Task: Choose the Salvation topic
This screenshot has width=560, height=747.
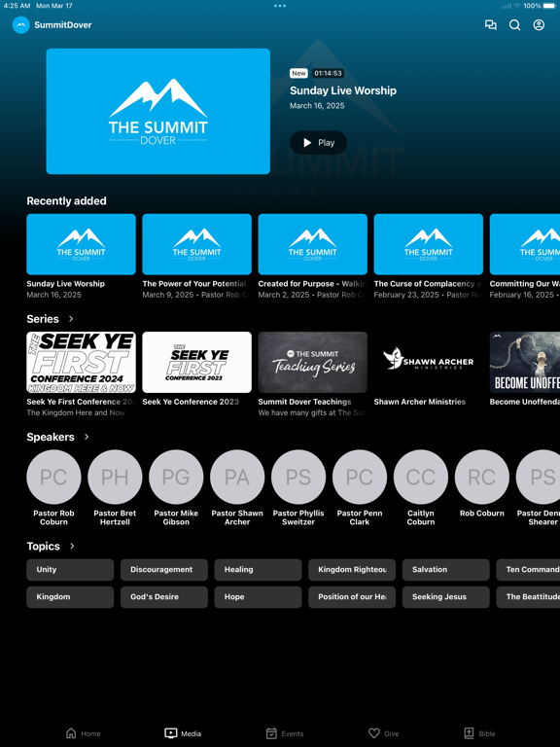Action: click(x=445, y=570)
